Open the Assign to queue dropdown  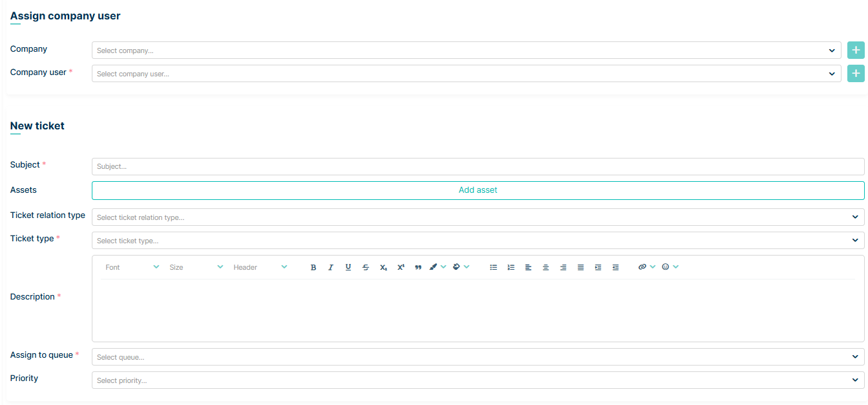tap(478, 357)
